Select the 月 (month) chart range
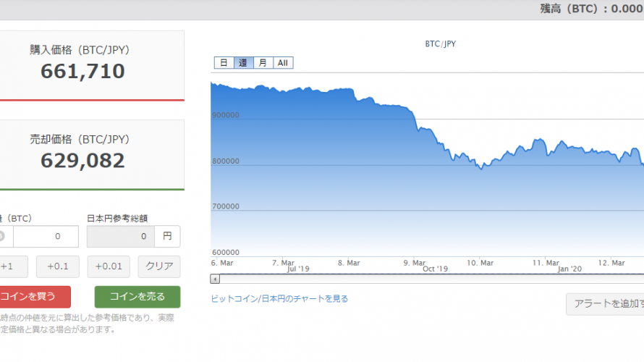The width and height of the screenshot is (644, 362). tap(263, 63)
